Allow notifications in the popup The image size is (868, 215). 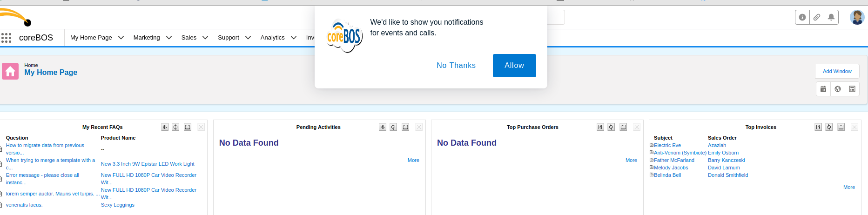point(514,66)
